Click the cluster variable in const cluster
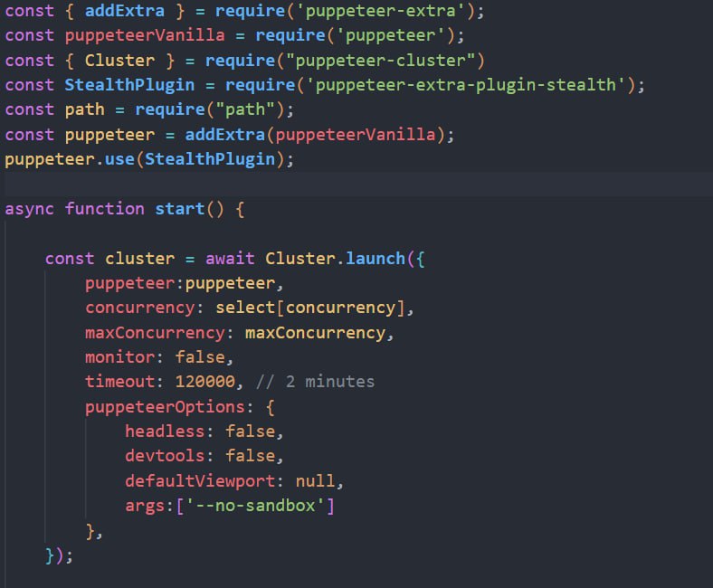The height and width of the screenshot is (588, 713). click(140, 259)
